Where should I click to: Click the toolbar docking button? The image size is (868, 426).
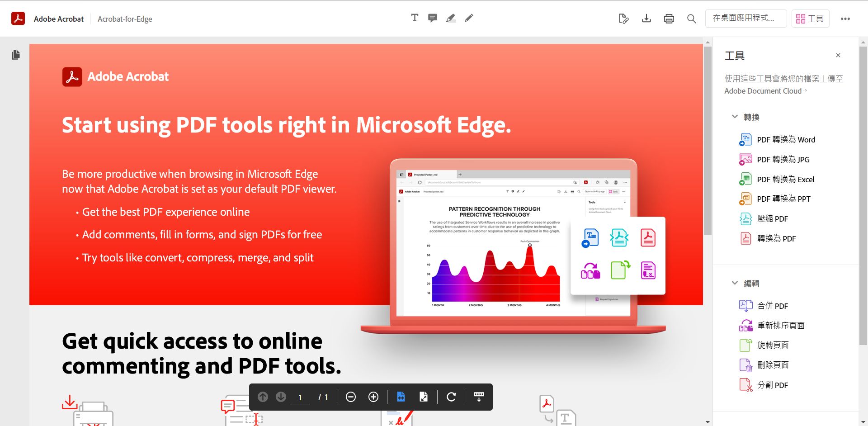479,397
